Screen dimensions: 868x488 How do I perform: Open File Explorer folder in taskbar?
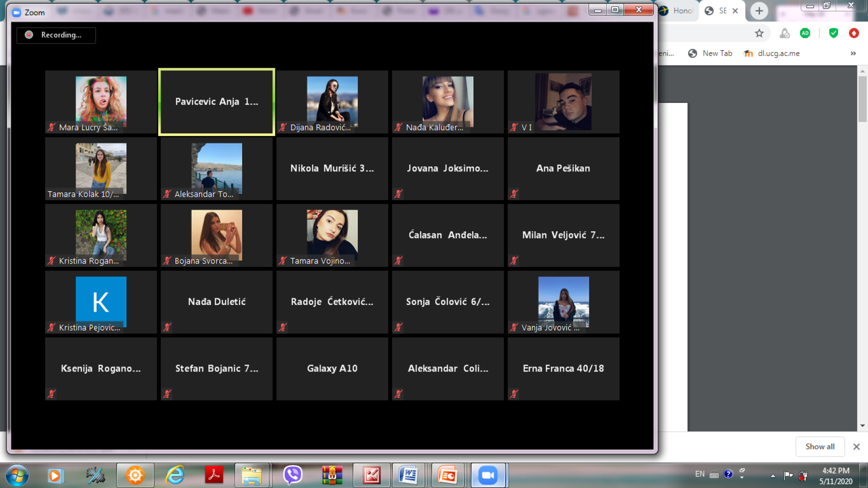(x=252, y=475)
